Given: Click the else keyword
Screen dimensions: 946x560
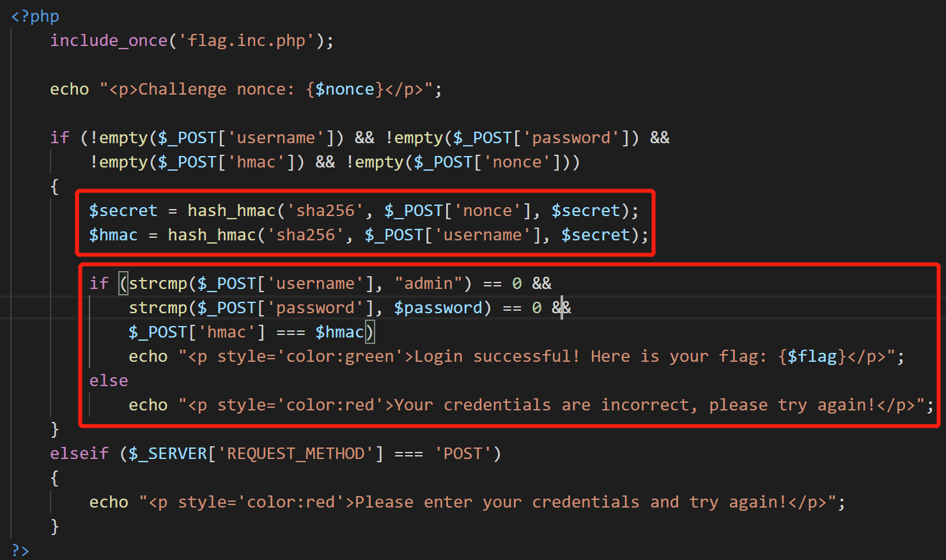Looking at the screenshot, I should 109,380.
